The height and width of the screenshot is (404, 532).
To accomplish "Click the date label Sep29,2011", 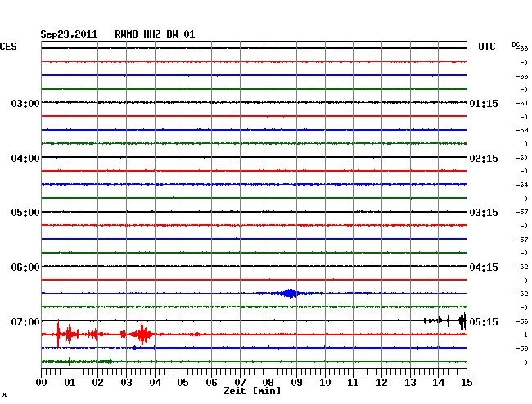I will pyautogui.click(x=69, y=34).
